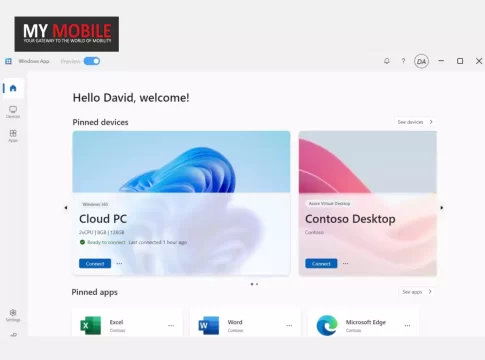Open Settings gear in sidebar
Image resolution: width=485 pixels, height=360 pixels.
click(13, 315)
